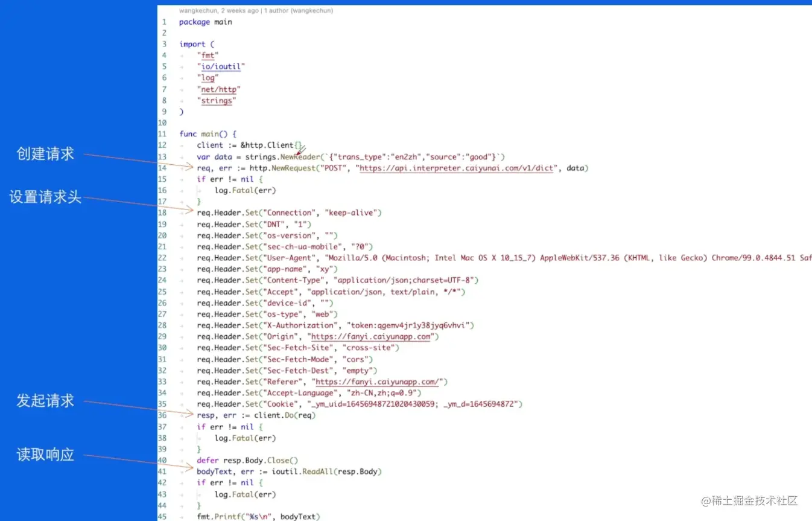Click strings.NewReader call on line 13

pyautogui.click(x=285, y=157)
